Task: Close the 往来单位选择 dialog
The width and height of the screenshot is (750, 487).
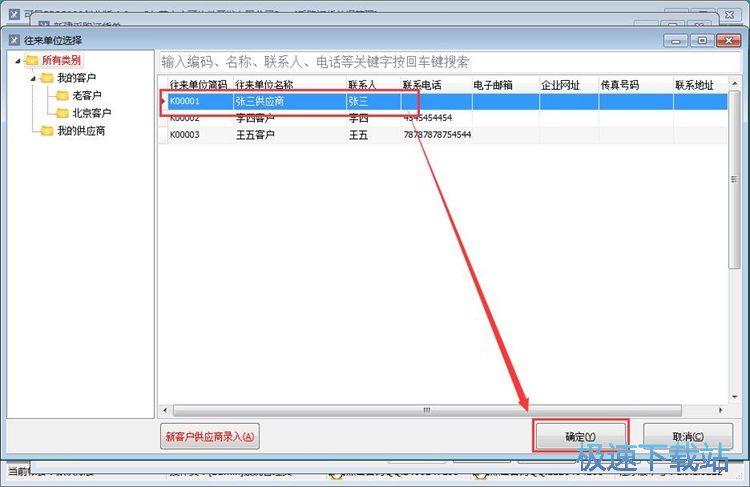Action: pos(728,41)
